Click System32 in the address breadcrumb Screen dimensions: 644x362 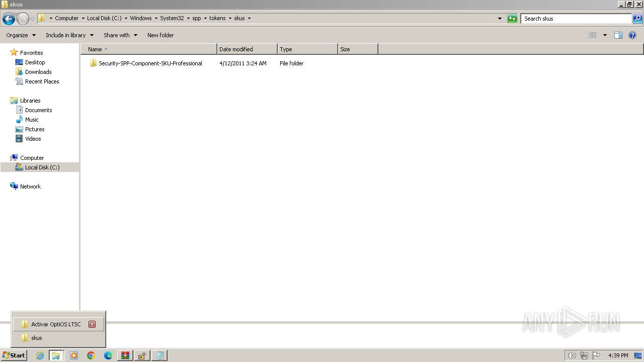point(172,18)
